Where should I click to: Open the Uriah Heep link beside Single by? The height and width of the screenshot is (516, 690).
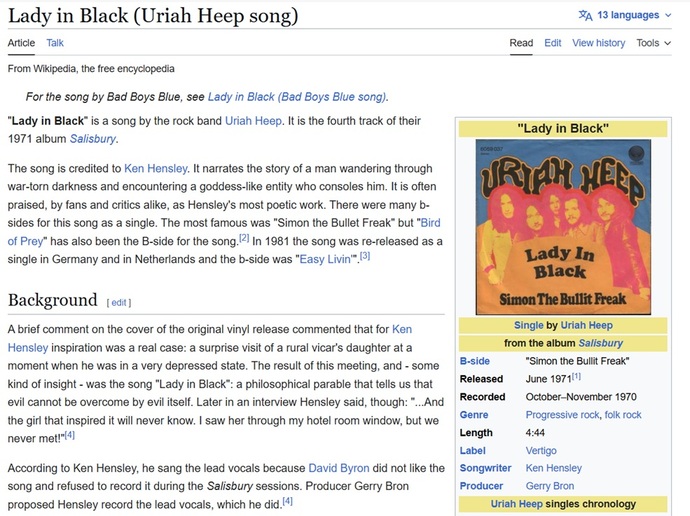coord(587,326)
